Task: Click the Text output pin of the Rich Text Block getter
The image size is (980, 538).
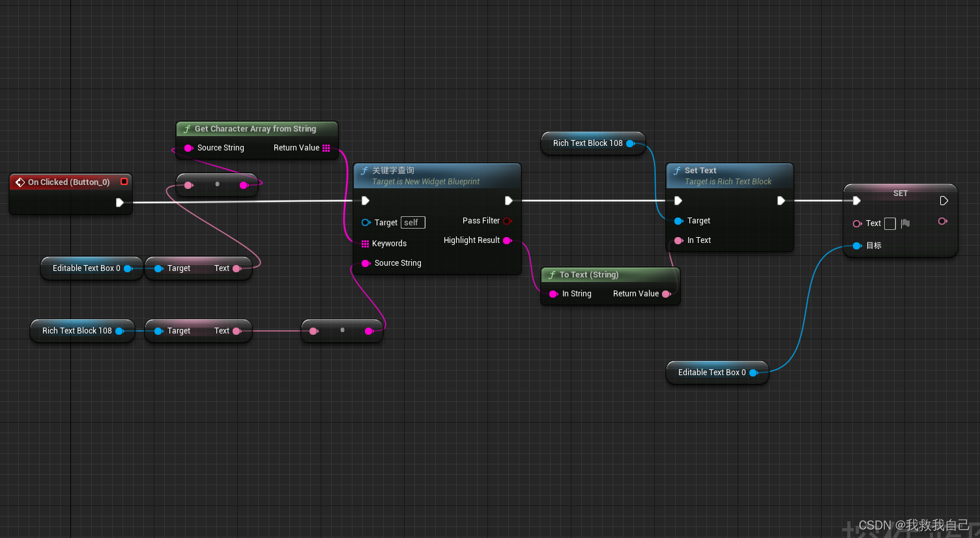Action: coord(237,331)
